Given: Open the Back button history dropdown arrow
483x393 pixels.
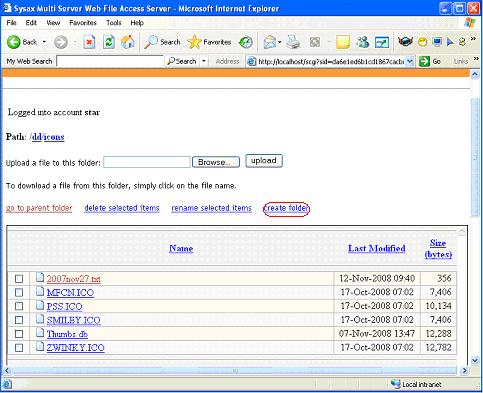Looking at the screenshot, I should [x=44, y=42].
